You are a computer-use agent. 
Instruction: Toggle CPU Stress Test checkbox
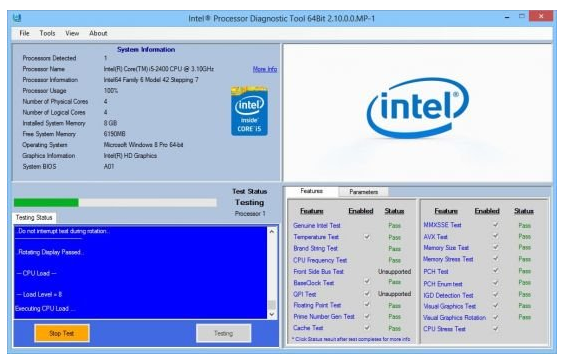[x=495, y=329]
